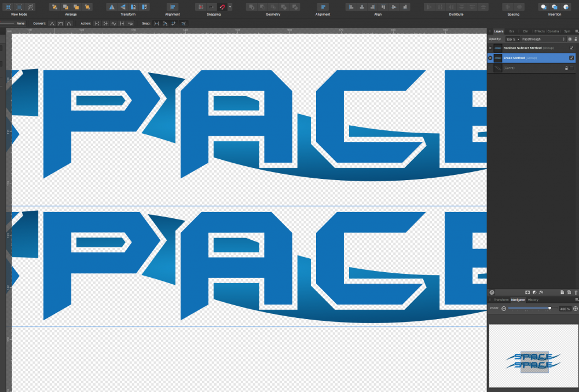Viewport: 579px width, 392px height.
Task: Expand the Erase Method group
Action: tap(490, 58)
